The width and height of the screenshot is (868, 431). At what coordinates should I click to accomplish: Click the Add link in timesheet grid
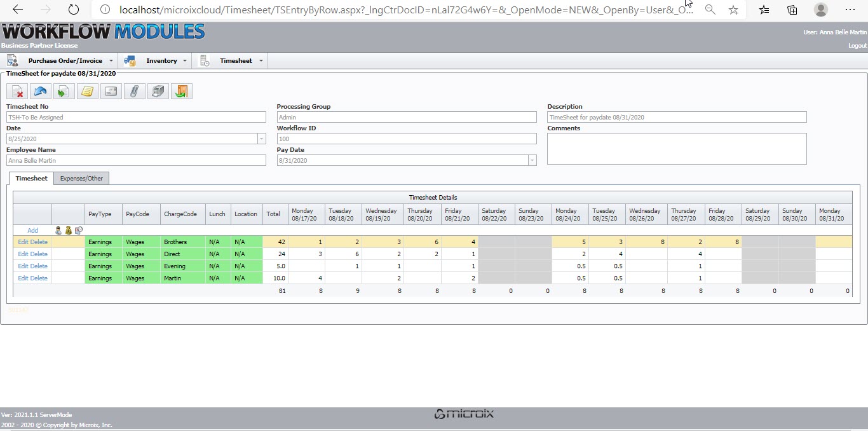pos(32,231)
